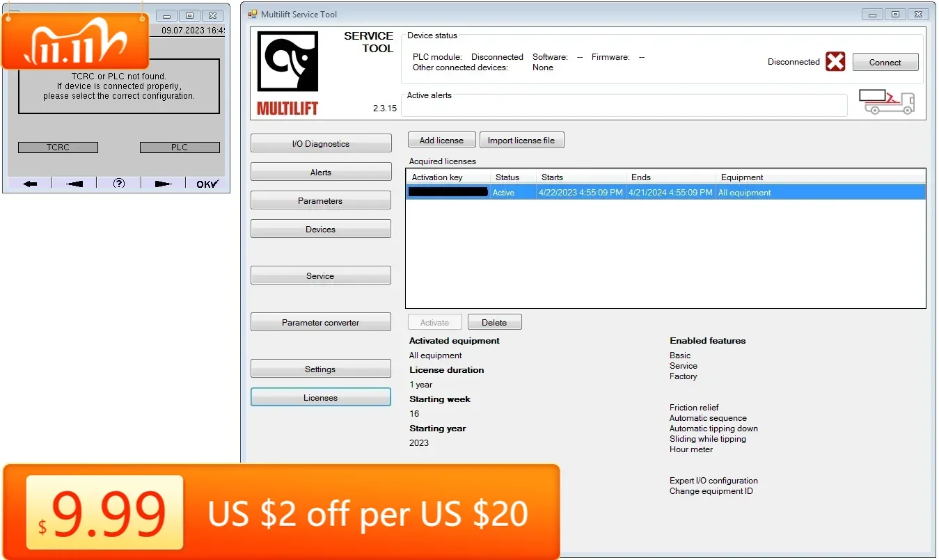This screenshot has height=560, width=939.
Task: Click the step-back arrow icon in TCRC window
Action: (74, 184)
